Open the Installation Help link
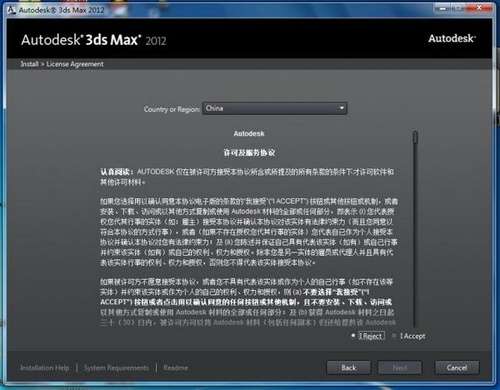The width and height of the screenshot is (500, 390). (45, 368)
